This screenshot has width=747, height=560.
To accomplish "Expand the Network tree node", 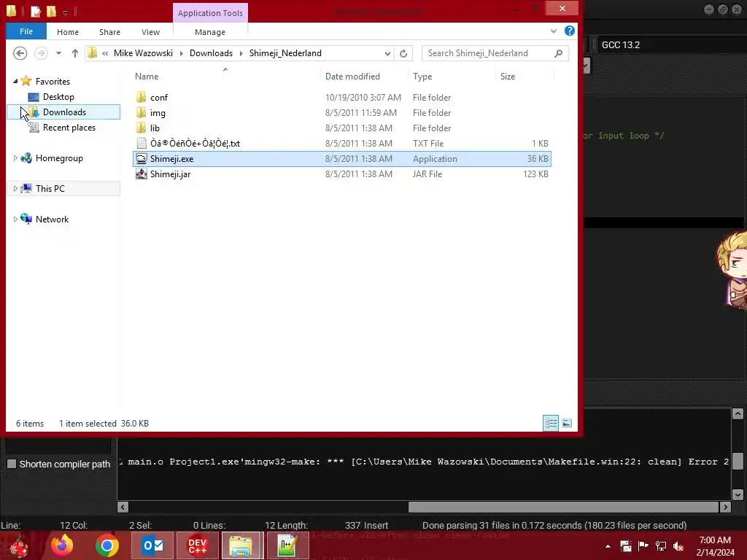I will click(x=15, y=219).
